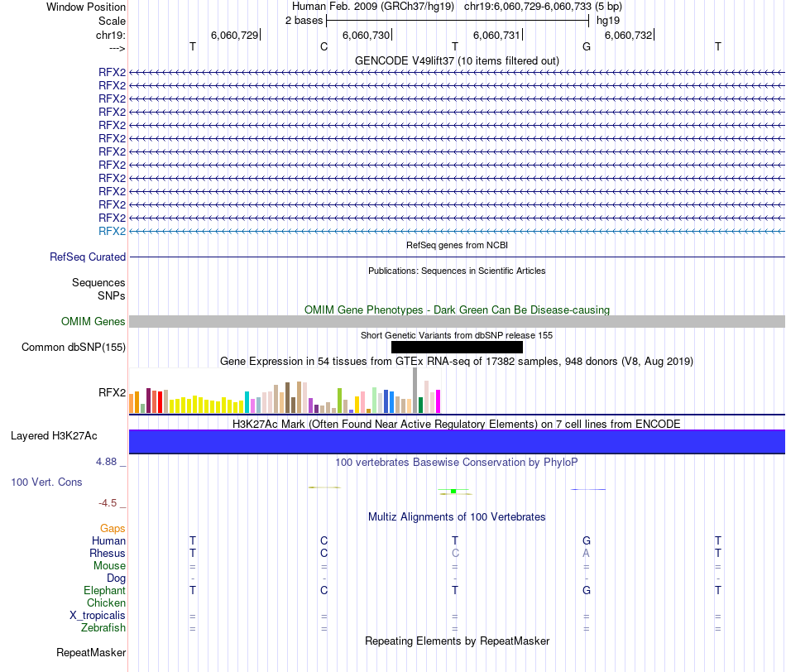
Task: Click the 4.88 conservation scale maximum
Action: click(x=106, y=461)
